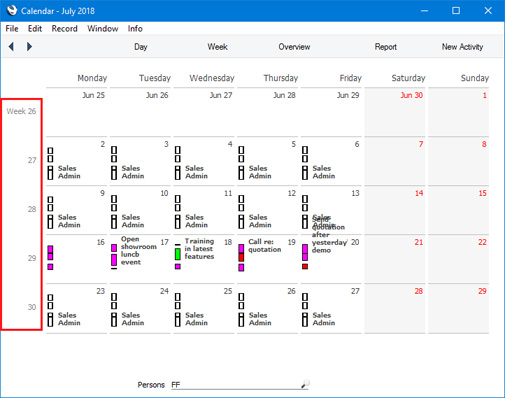Select Week 26 label
This screenshot has height=398, width=505.
21,111
